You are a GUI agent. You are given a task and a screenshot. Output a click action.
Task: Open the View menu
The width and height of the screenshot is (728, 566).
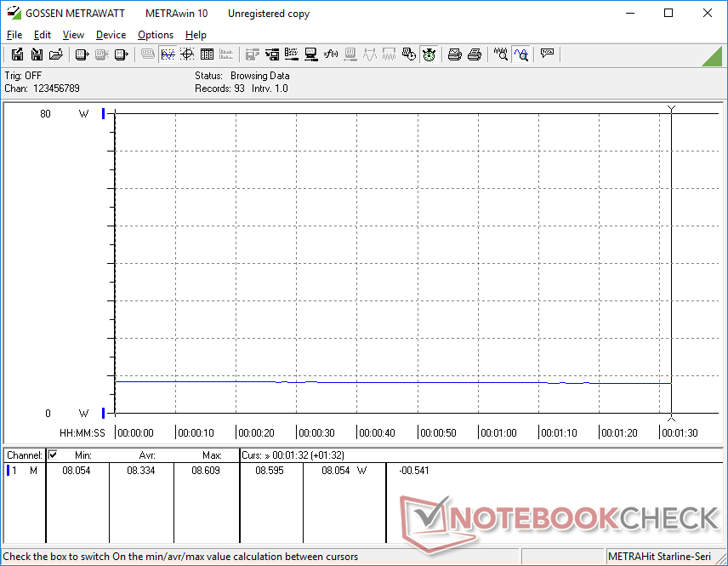[x=73, y=35]
